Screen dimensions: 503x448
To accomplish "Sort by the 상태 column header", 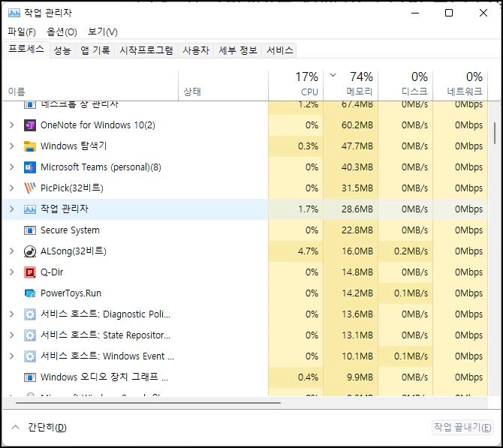I will 223,85.
